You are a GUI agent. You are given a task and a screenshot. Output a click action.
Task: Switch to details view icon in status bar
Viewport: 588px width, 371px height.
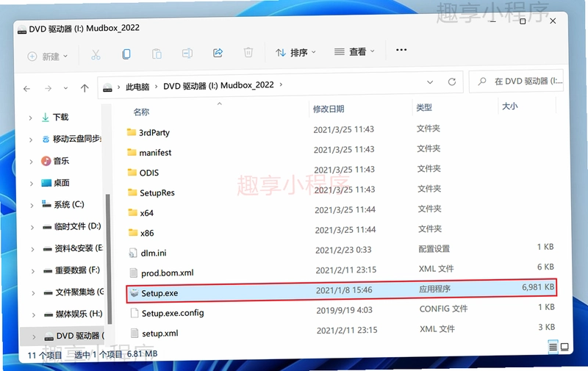coord(553,347)
